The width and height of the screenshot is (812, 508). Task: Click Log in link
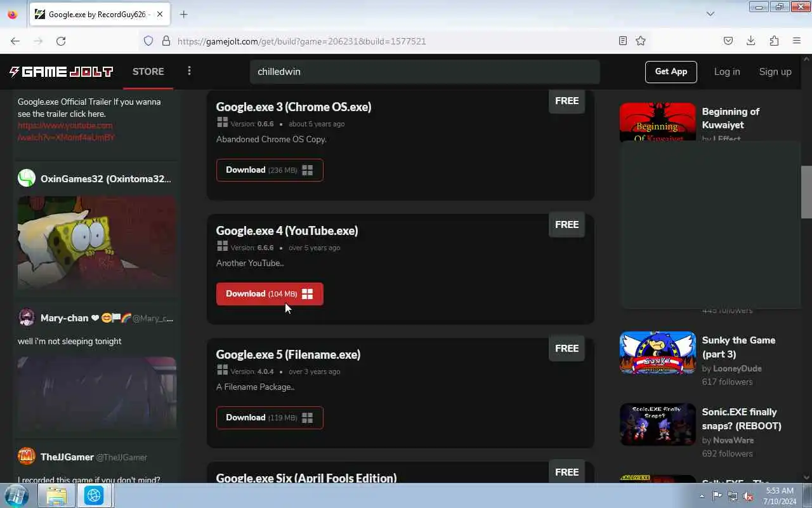[x=727, y=72]
